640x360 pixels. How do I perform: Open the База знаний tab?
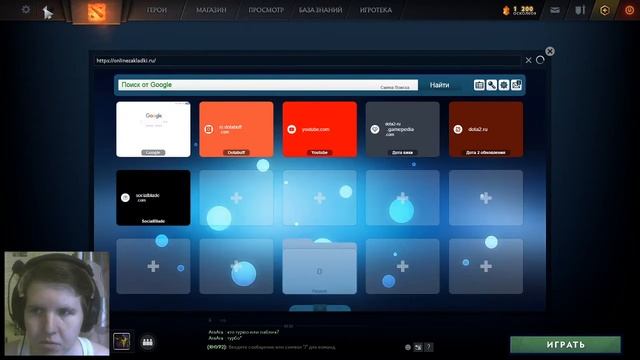point(320,10)
